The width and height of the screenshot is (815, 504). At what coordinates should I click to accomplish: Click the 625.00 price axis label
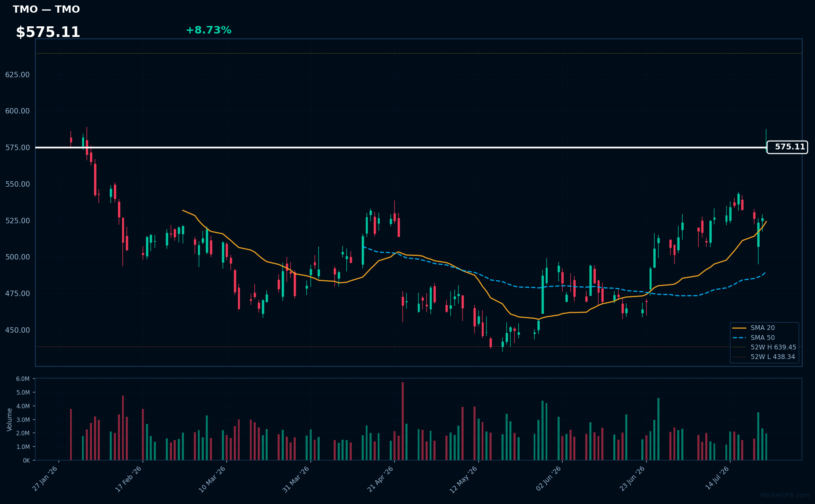[x=17, y=75]
